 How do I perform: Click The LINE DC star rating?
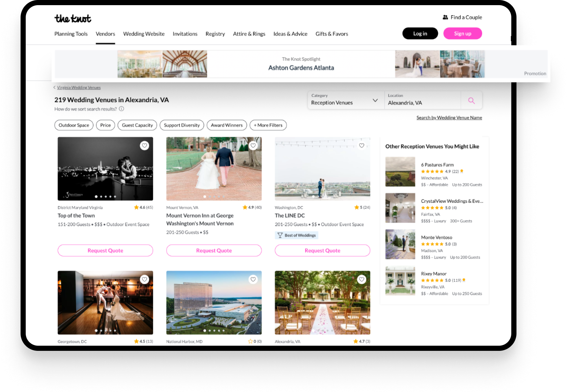coord(362,207)
